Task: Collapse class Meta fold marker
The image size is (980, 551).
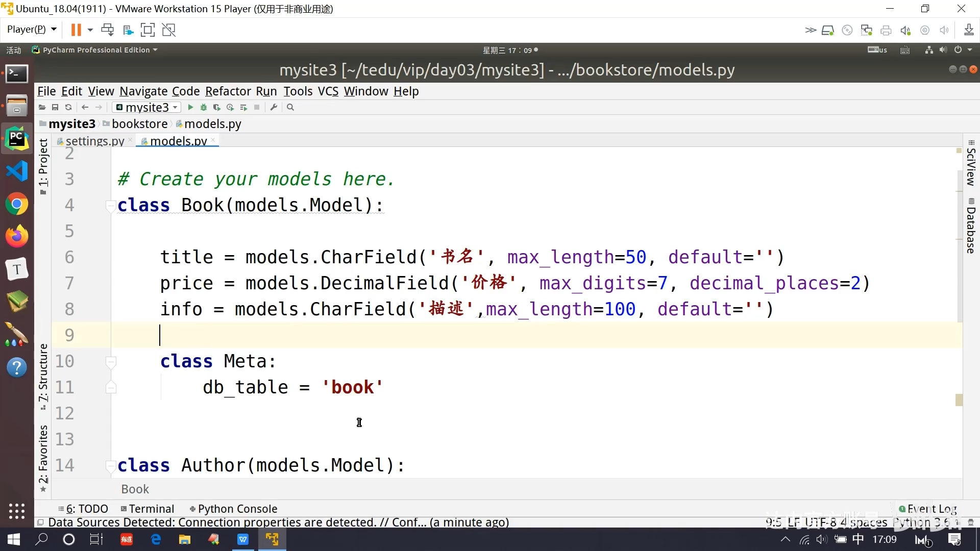Action: (x=111, y=362)
